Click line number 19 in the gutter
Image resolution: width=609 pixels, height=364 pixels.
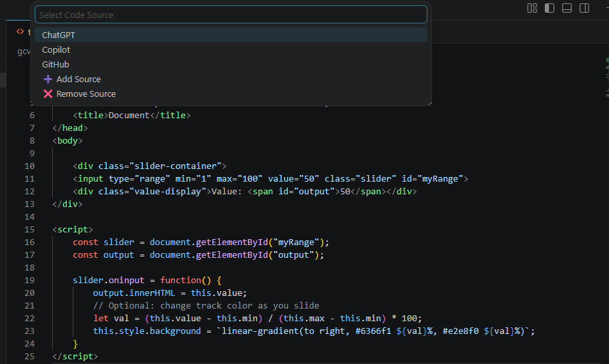(x=29, y=281)
